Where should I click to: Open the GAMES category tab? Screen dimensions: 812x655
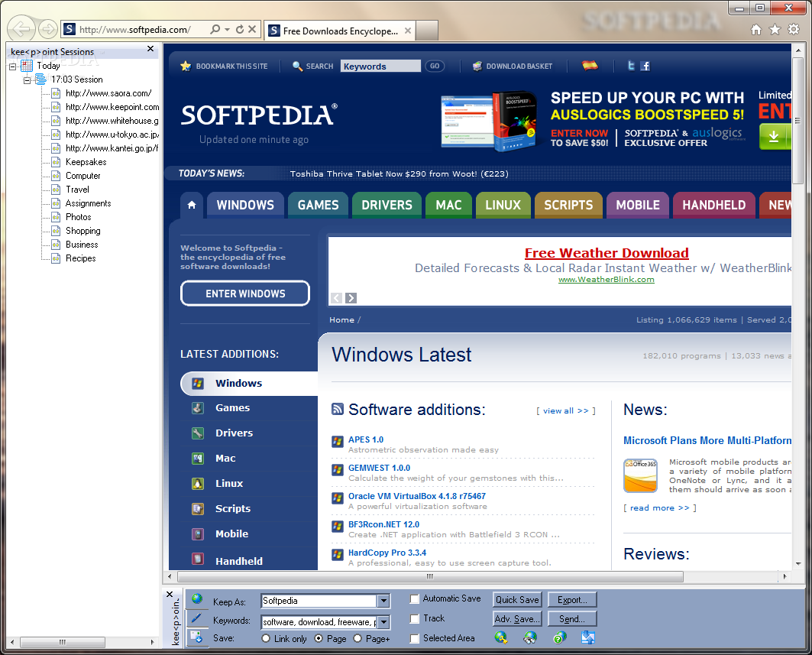tap(318, 205)
